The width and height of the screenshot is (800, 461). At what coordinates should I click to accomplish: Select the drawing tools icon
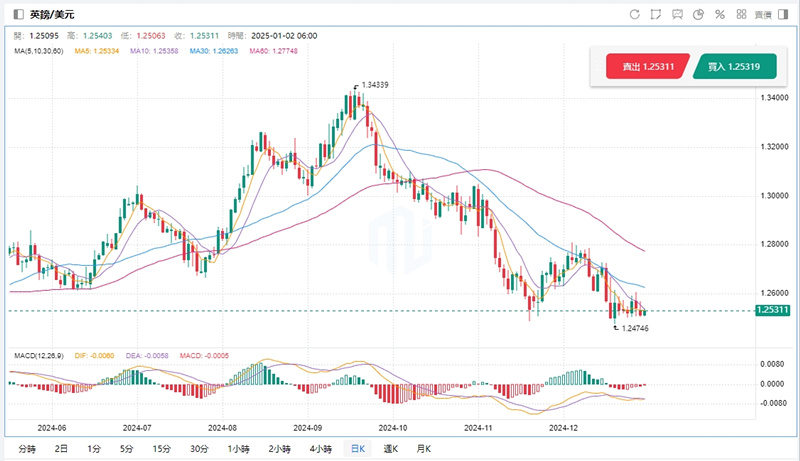657,15
